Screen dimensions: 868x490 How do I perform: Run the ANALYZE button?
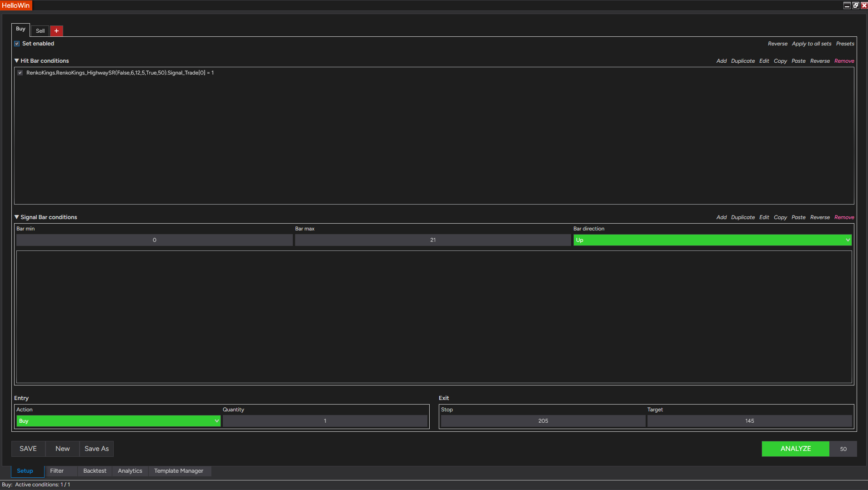click(796, 449)
